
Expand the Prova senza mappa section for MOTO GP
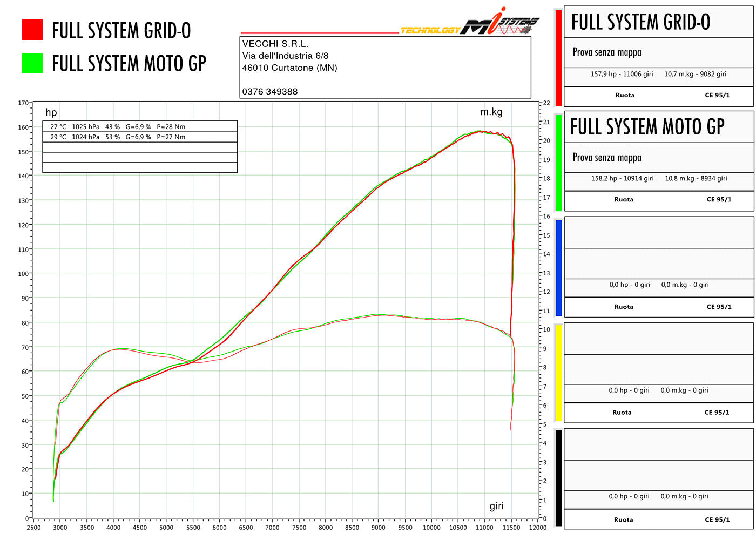click(607, 158)
